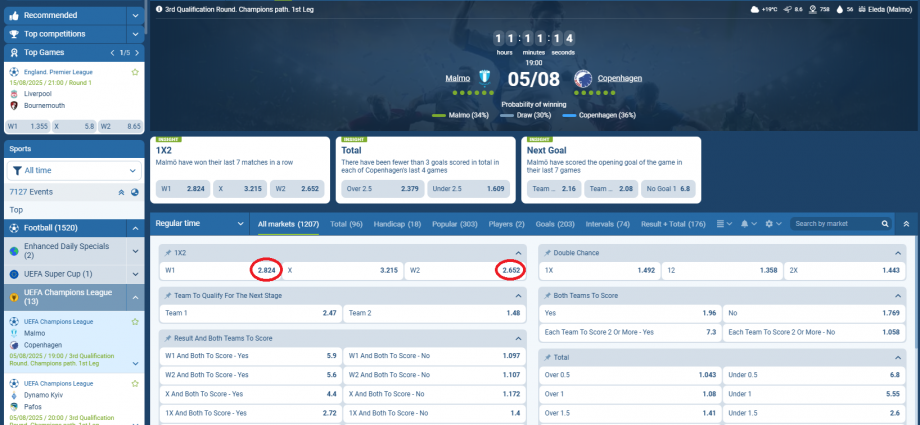This screenshot has height=425, width=920.
Task: Favorite the Malmo vs Copenhagen sidebar match
Action: [135, 322]
